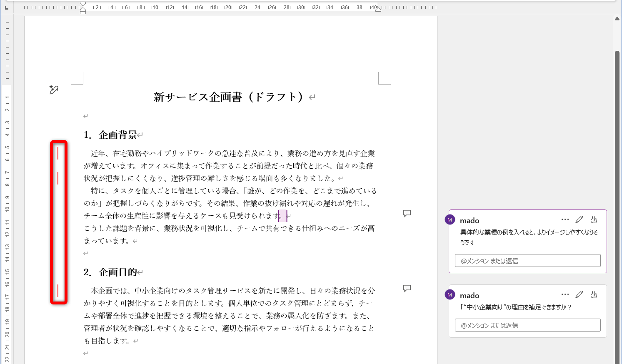Open the comment bubble beside section 1 text
This screenshot has height=364, width=622.
coord(407,213)
